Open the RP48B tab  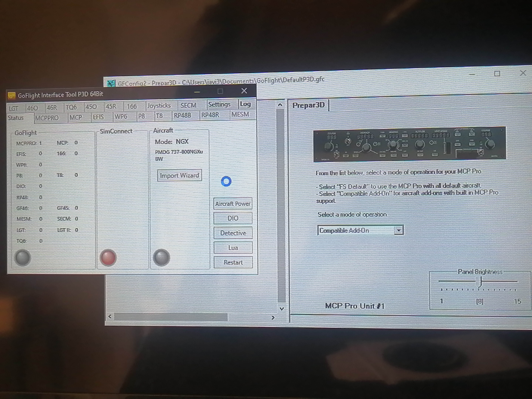182,115
